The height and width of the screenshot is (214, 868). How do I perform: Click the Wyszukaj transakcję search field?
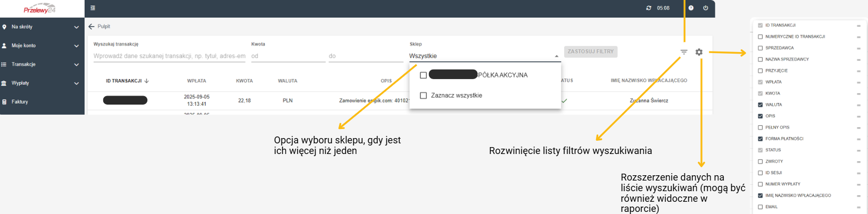coord(169,56)
